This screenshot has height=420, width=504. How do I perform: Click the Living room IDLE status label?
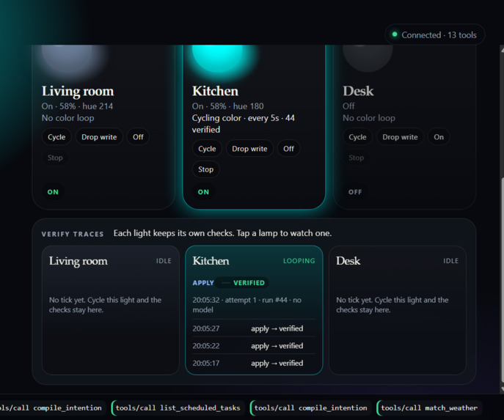164,261
